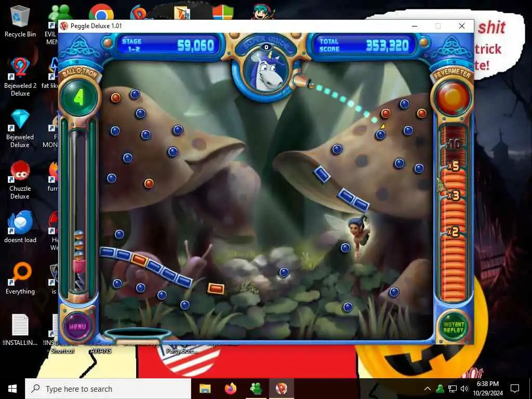The height and width of the screenshot is (399, 532).
Task: Open Firefox from taskbar
Action: point(231,389)
